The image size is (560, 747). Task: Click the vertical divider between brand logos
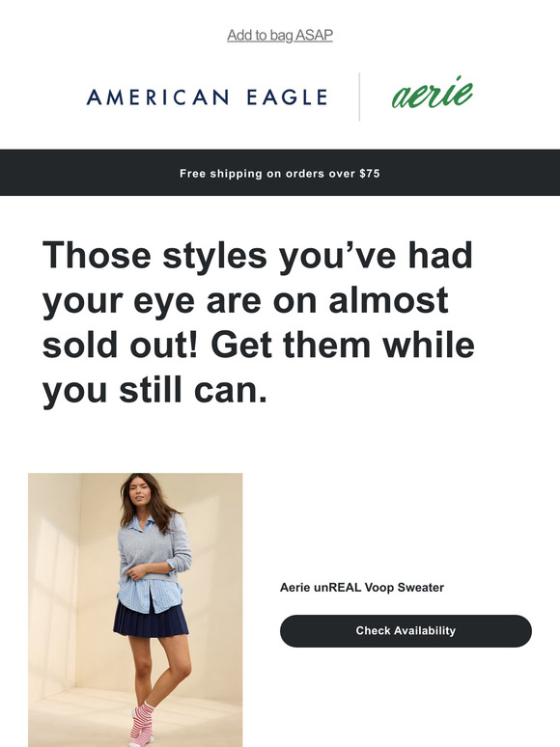click(x=359, y=97)
